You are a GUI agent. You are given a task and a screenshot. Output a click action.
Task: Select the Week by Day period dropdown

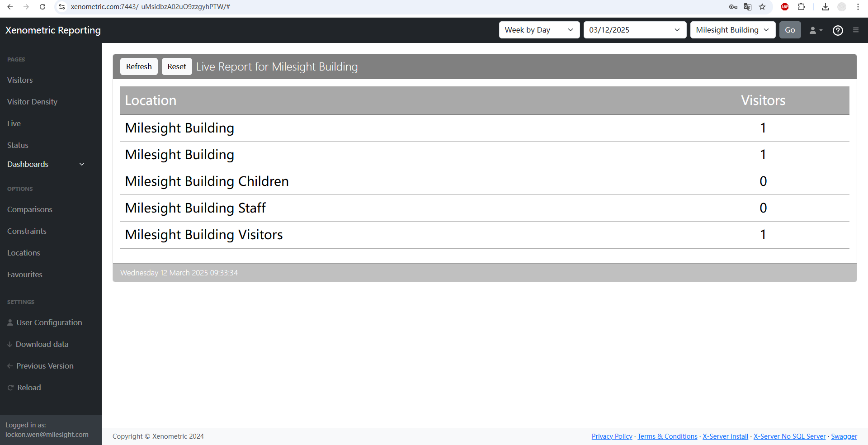[539, 30]
